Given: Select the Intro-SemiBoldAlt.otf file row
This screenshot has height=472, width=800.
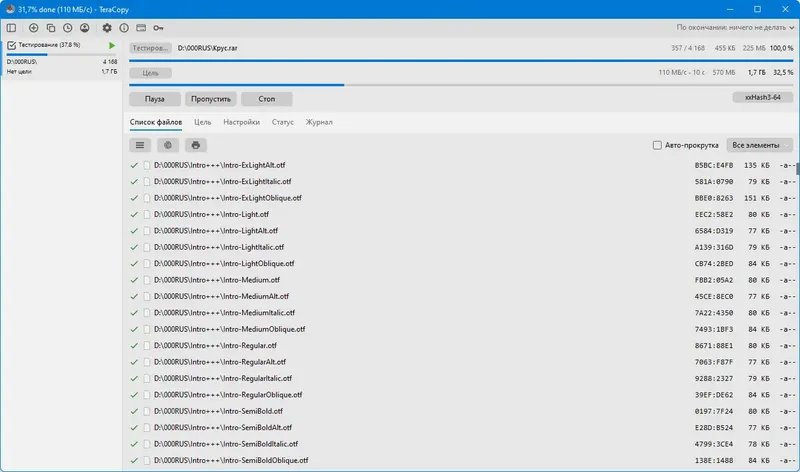Looking at the screenshot, I should coord(461,428).
